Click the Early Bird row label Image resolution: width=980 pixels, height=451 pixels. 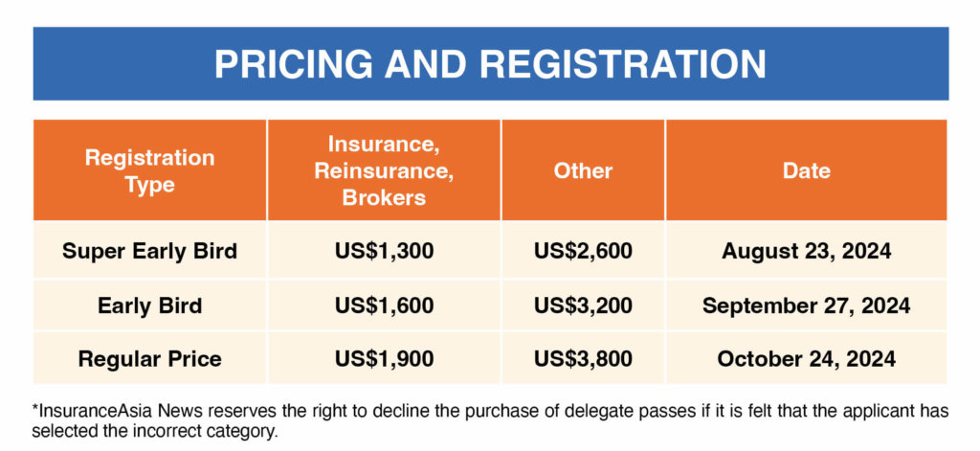150,305
